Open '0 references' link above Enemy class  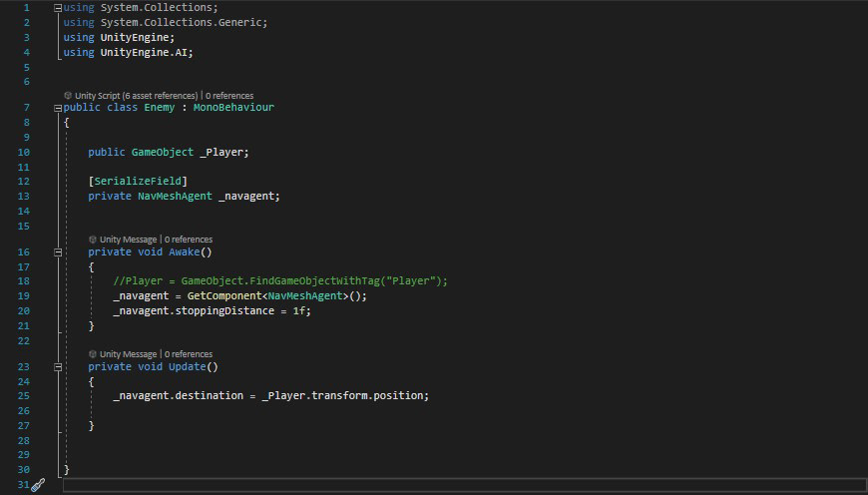click(229, 95)
